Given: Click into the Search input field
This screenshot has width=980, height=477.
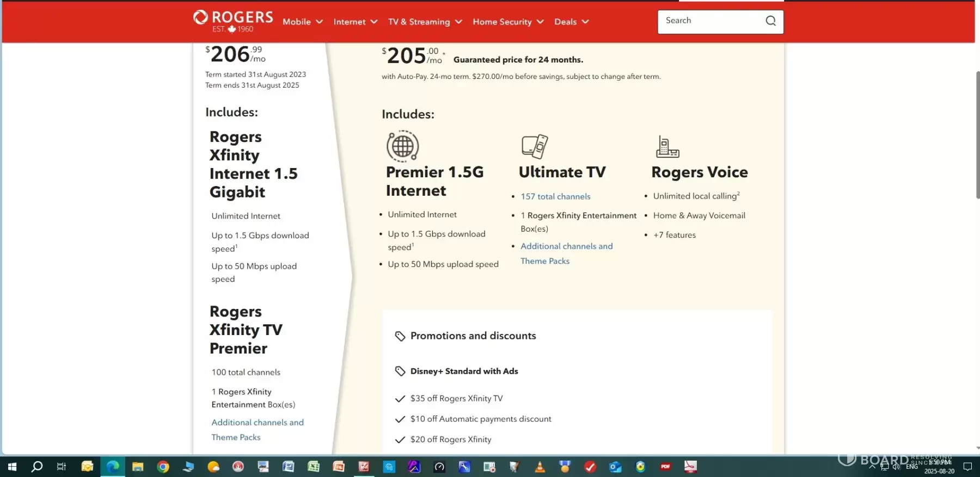Looking at the screenshot, I should (x=710, y=21).
